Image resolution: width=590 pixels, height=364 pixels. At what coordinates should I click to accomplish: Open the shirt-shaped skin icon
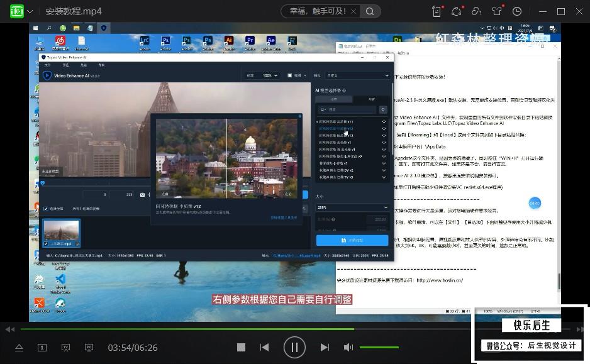point(497,11)
